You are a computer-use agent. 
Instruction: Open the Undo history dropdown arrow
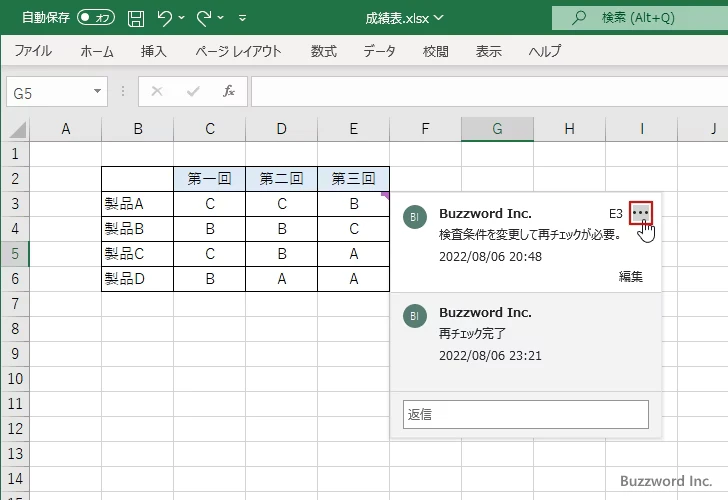click(182, 18)
